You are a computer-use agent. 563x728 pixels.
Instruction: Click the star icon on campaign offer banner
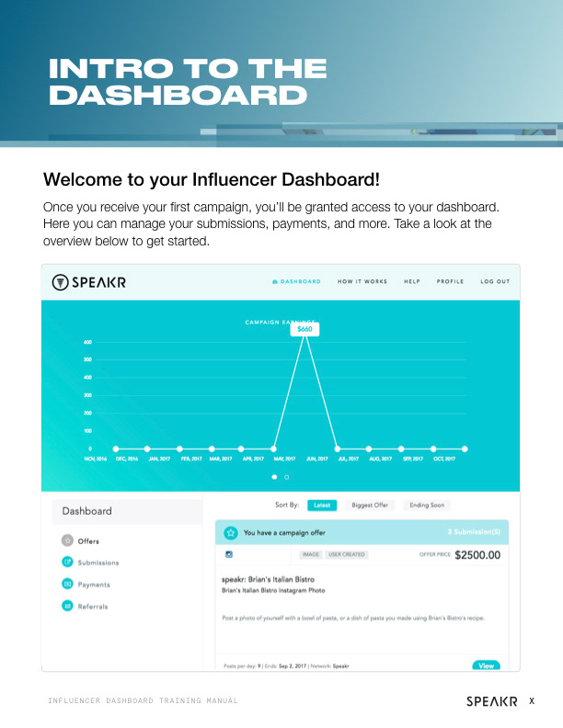(x=230, y=532)
